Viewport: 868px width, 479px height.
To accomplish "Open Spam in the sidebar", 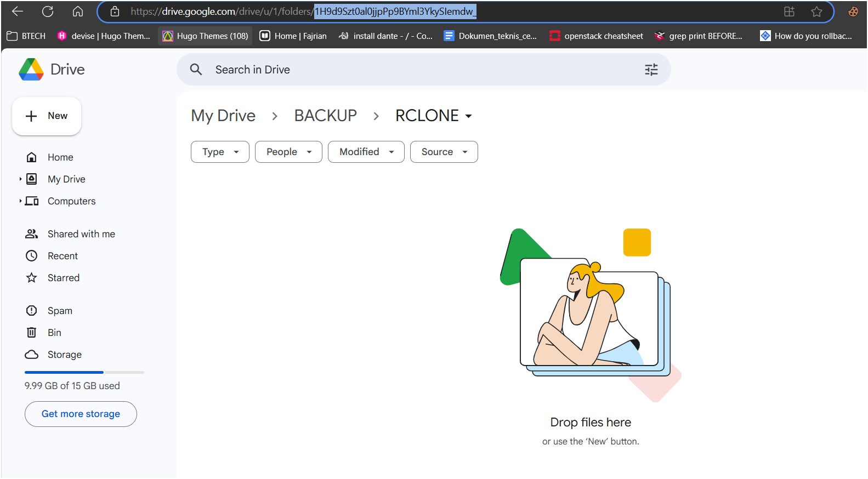I will tap(60, 311).
